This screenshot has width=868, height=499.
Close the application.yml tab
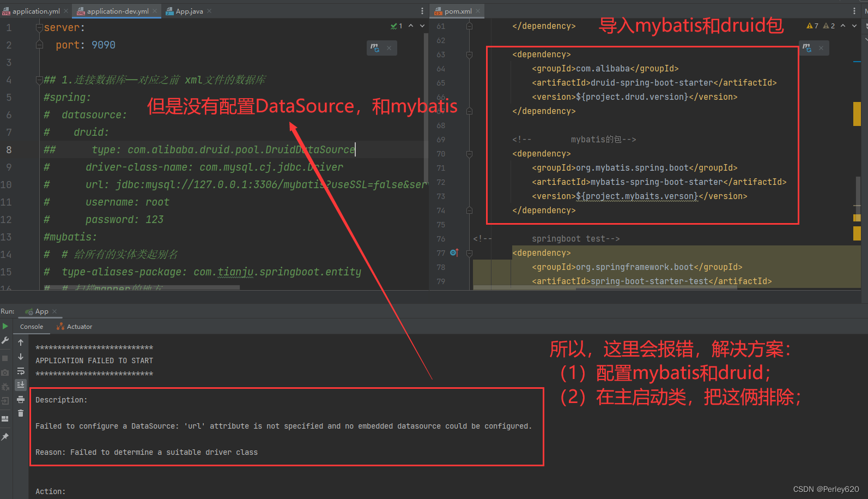(66, 11)
